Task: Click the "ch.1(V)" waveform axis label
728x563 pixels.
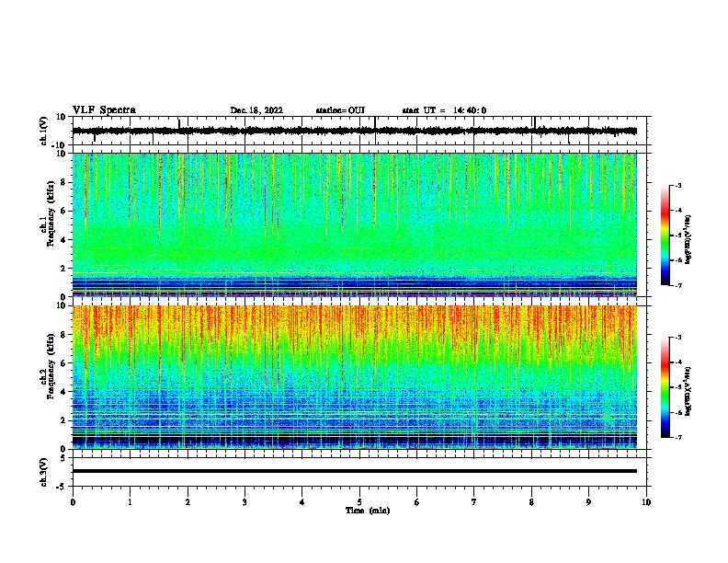Action: click(x=43, y=131)
